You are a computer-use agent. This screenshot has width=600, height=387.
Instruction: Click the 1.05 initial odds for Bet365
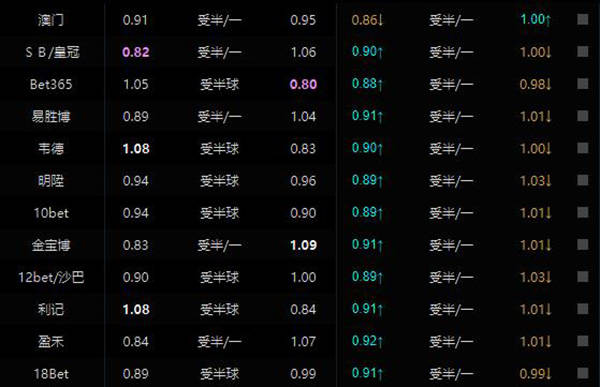click(135, 84)
